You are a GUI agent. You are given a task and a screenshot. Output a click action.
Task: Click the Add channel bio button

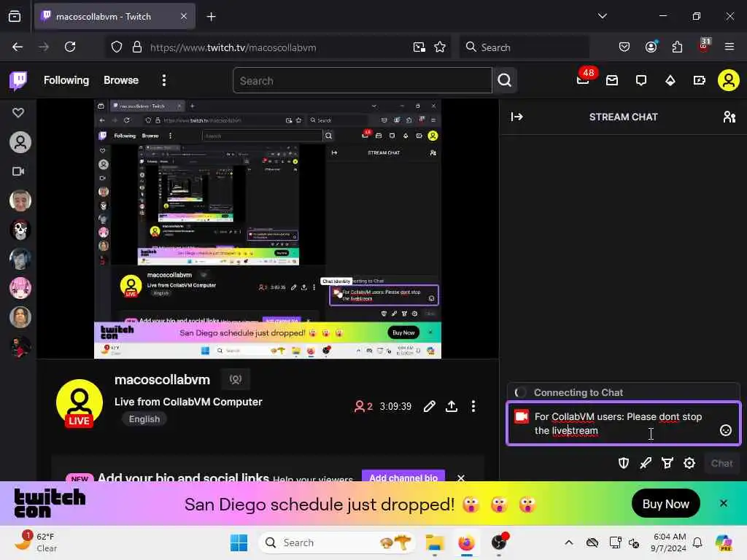pos(403,476)
